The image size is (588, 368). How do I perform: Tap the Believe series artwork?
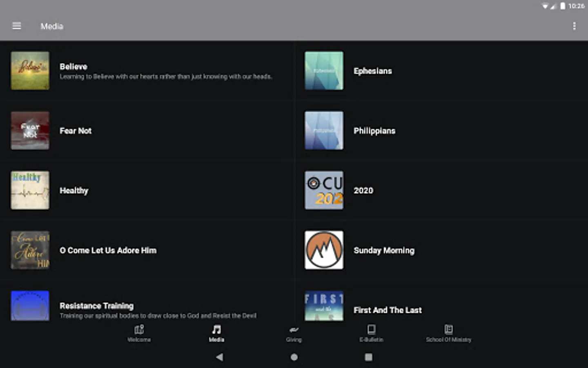pos(30,70)
